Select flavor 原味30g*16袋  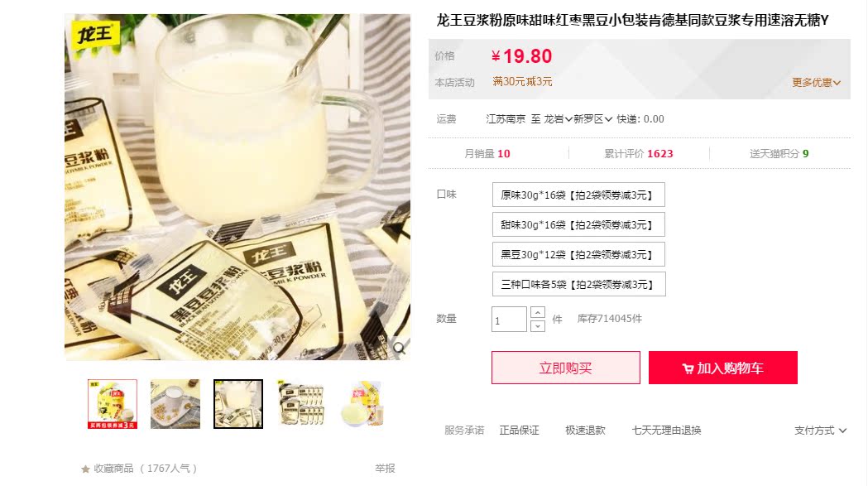(x=578, y=195)
